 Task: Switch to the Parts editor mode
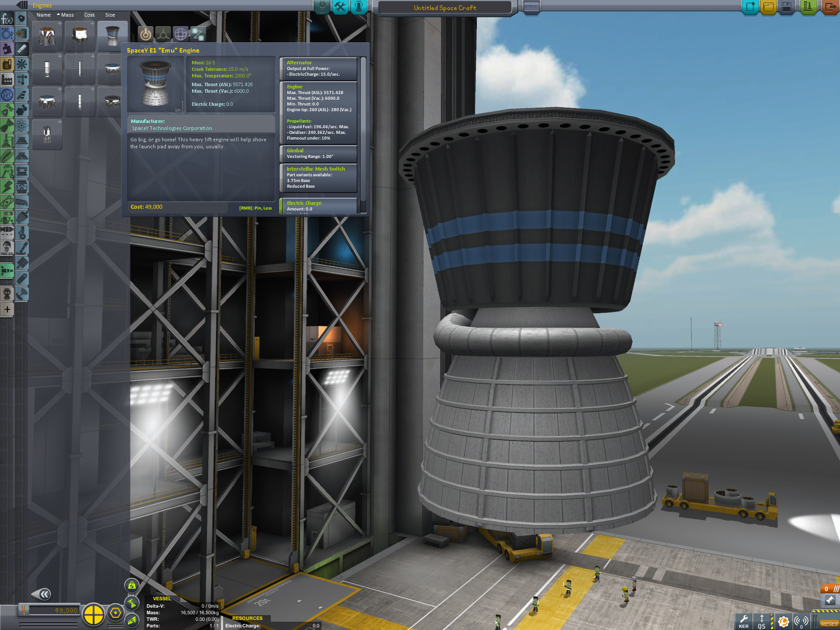(x=322, y=7)
